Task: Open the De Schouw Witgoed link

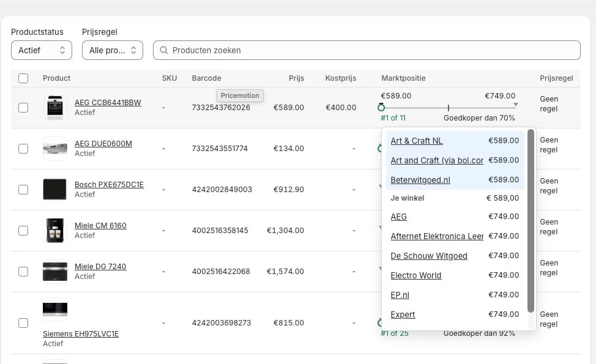Action: pyautogui.click(x=429, y=256)
